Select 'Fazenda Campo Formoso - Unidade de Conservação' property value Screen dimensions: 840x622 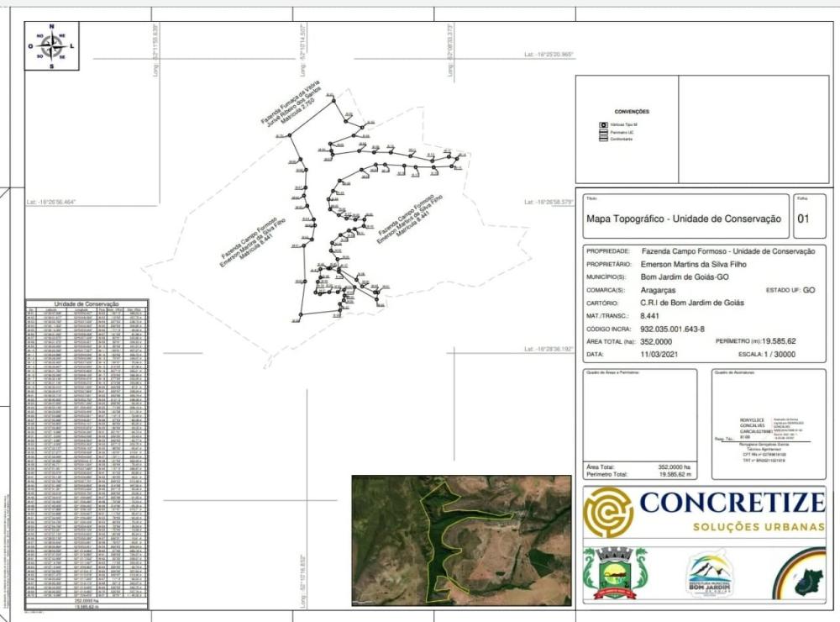[x=728, y=251]
